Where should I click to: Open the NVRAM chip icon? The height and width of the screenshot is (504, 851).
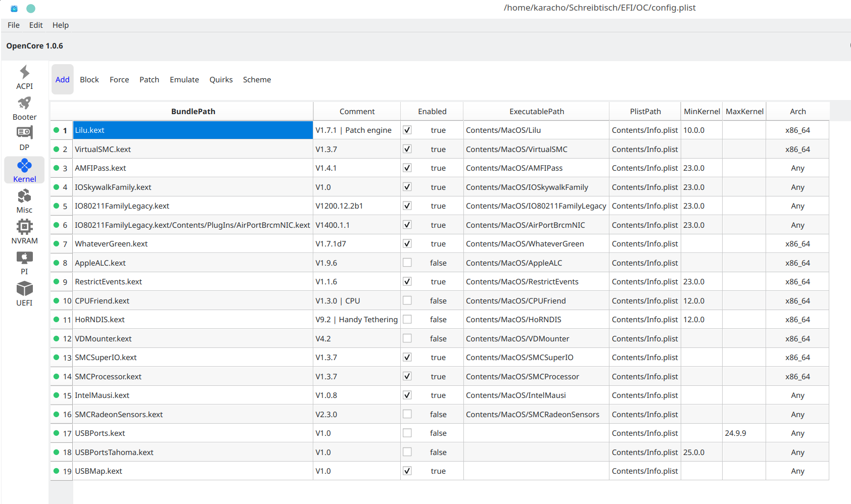tap(24, 227)
